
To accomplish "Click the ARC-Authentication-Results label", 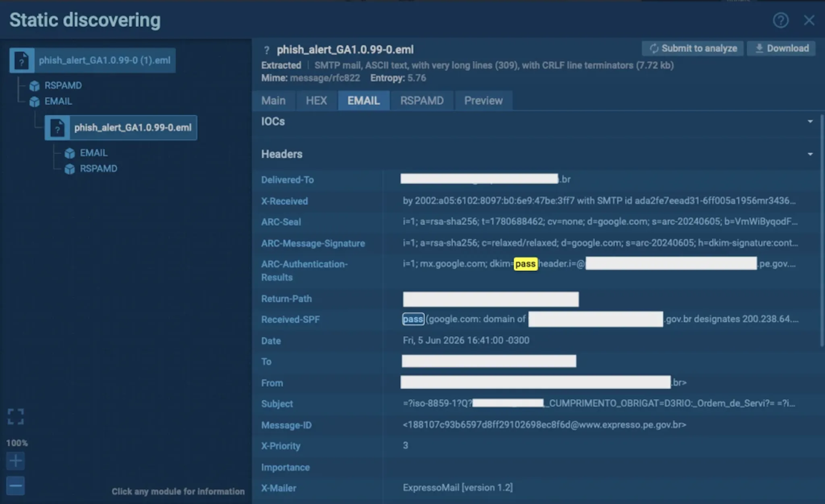I will point(305,271).
